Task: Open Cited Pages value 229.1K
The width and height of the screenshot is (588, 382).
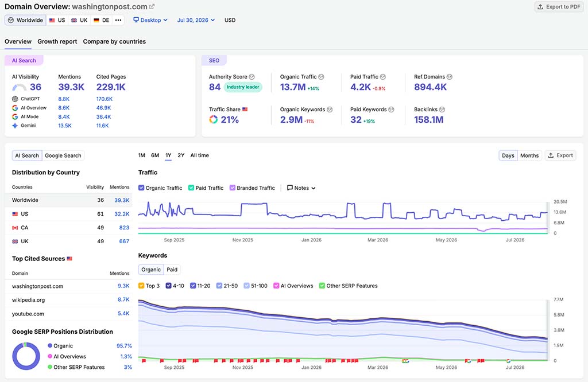Action: coord(111,87)
